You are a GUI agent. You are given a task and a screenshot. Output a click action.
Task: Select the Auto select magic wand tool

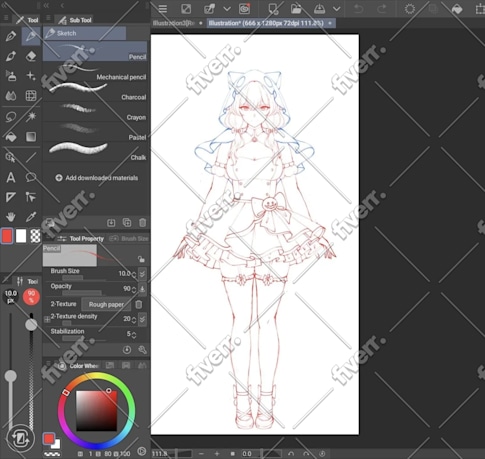pos(31,117)
